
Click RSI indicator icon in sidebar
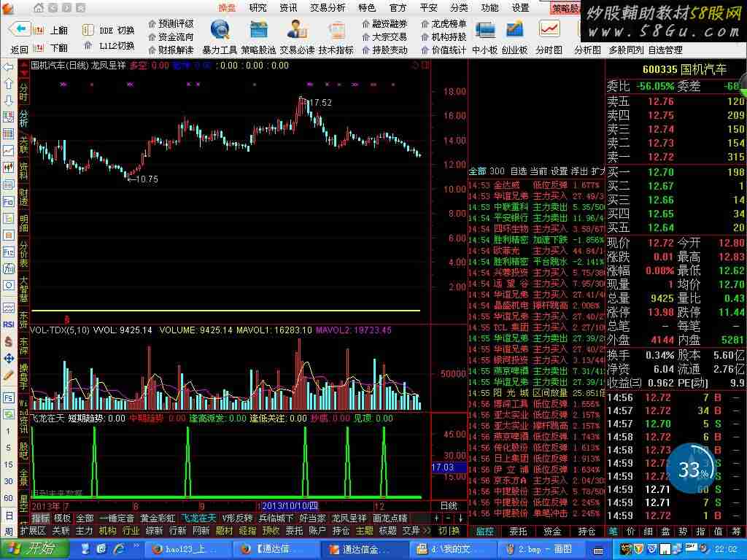(8, 324)
